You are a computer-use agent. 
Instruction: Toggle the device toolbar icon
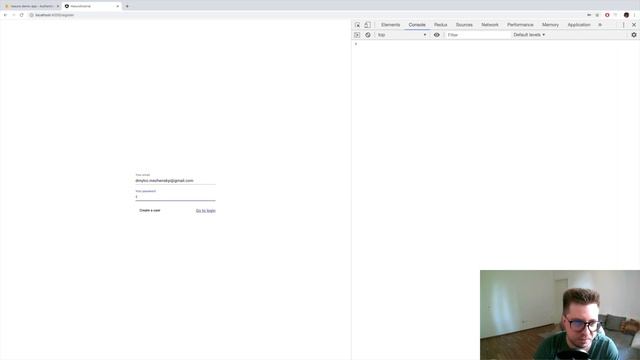(367, 25)
